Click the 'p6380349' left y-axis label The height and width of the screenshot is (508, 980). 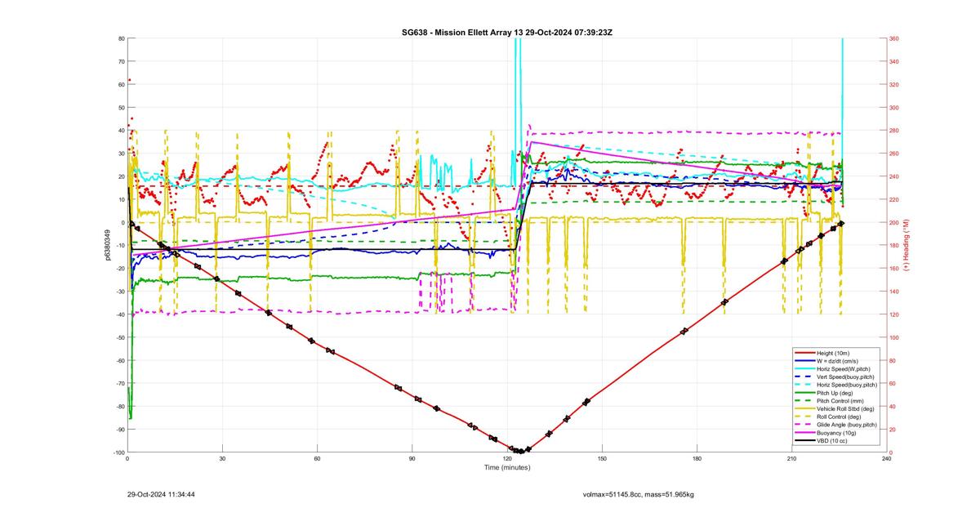(x=107, y=245)
